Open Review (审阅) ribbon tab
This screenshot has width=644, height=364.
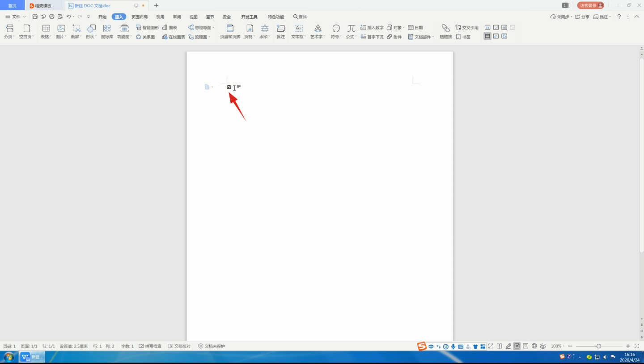point(177,17)
